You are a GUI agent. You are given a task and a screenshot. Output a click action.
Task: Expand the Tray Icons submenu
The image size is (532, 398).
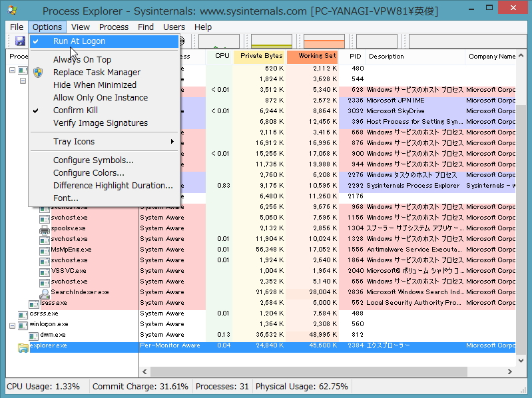point(104,142)
